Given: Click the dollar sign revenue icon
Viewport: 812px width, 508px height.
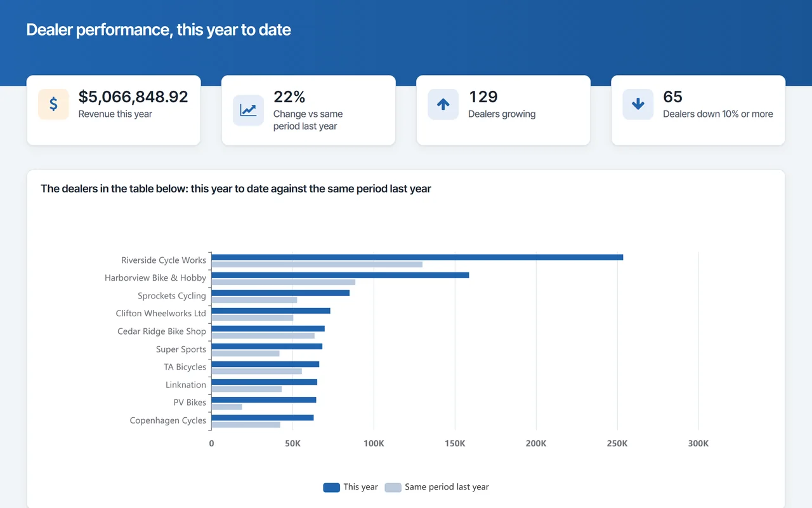Looking at the screenshot, I should (53, 104).
